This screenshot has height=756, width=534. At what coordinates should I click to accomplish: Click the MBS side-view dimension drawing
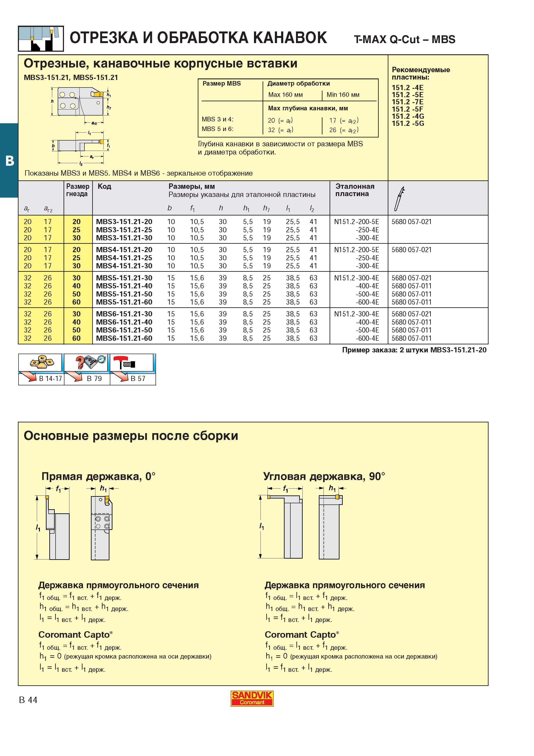81,105
